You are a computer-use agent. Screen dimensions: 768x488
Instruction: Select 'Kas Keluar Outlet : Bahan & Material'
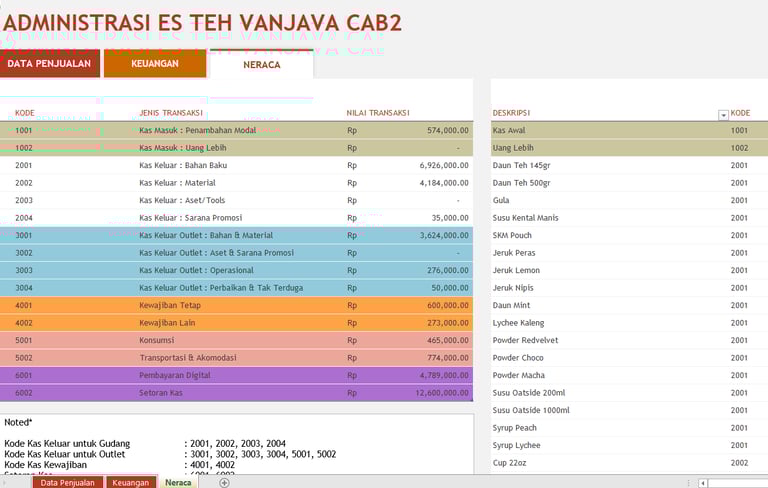click(206, 235)
